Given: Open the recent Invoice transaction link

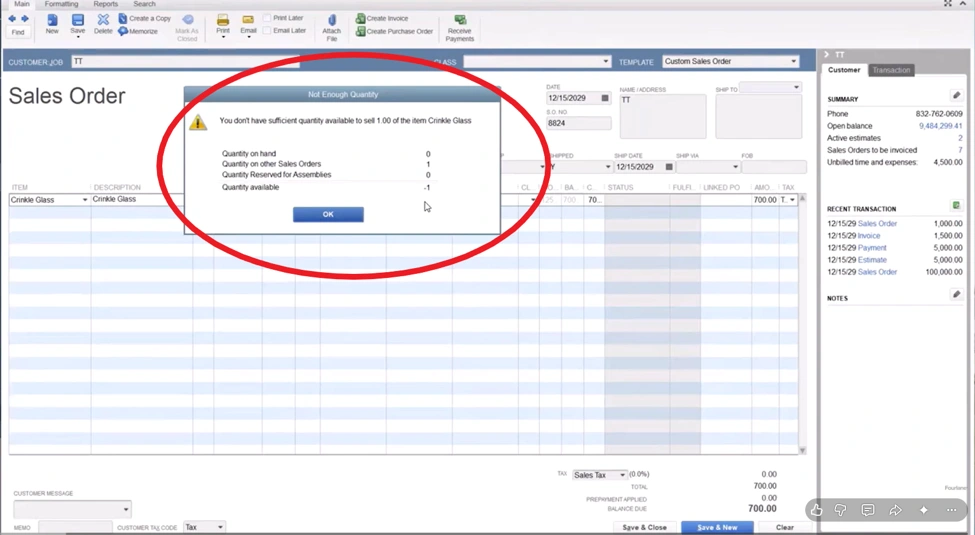Looking at the screenshot, I should 869,236.
